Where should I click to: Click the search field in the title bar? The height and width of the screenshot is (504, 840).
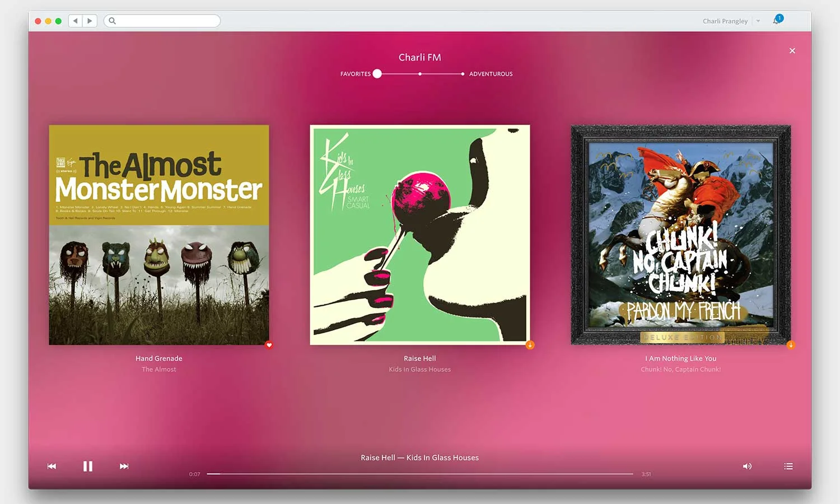(x=162, y=21)
